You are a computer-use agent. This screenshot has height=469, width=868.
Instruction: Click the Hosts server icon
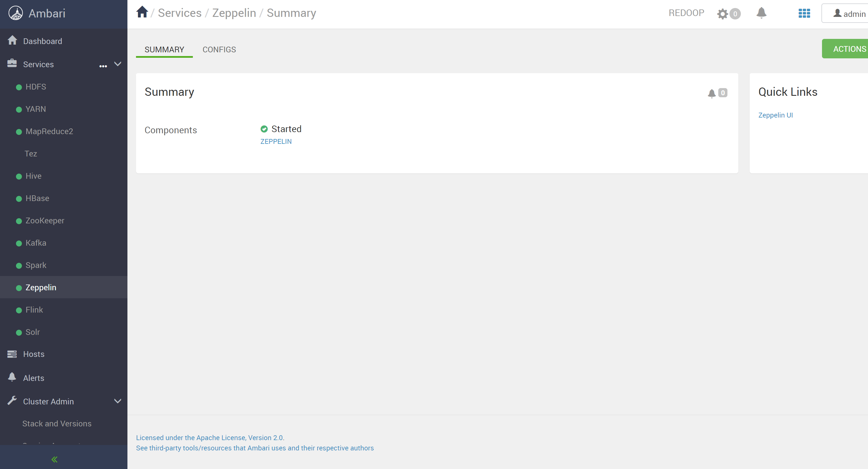click(x=12, y=354)
